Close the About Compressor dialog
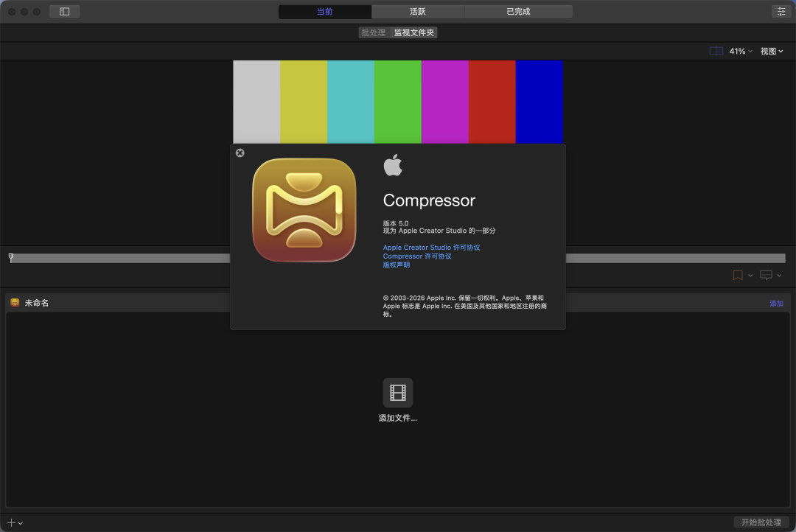The image size is (796, 532). tap(240, 153)
